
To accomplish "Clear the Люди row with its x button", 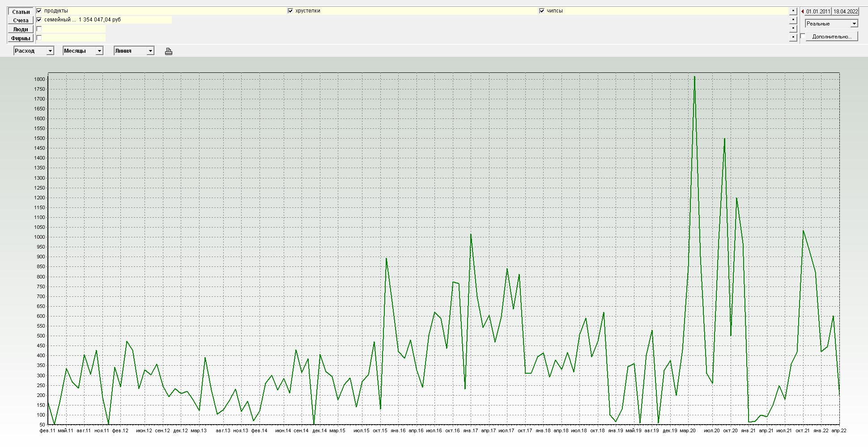I will 793,29.
